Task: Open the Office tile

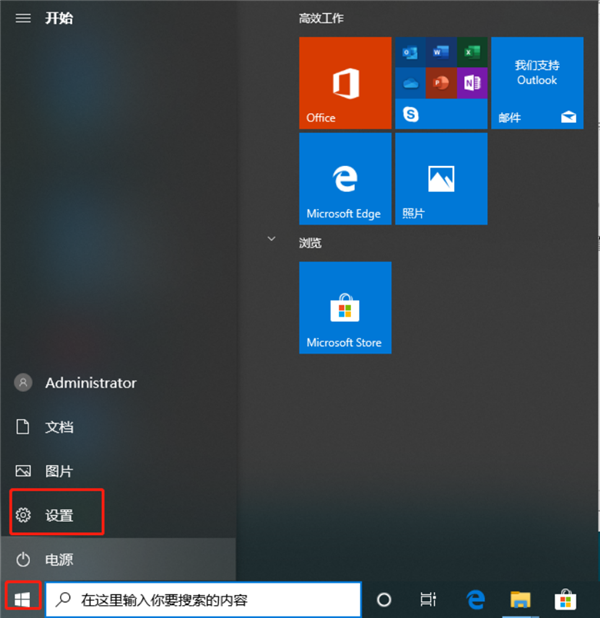Action: pyautogui.click(x=345, y=83)
